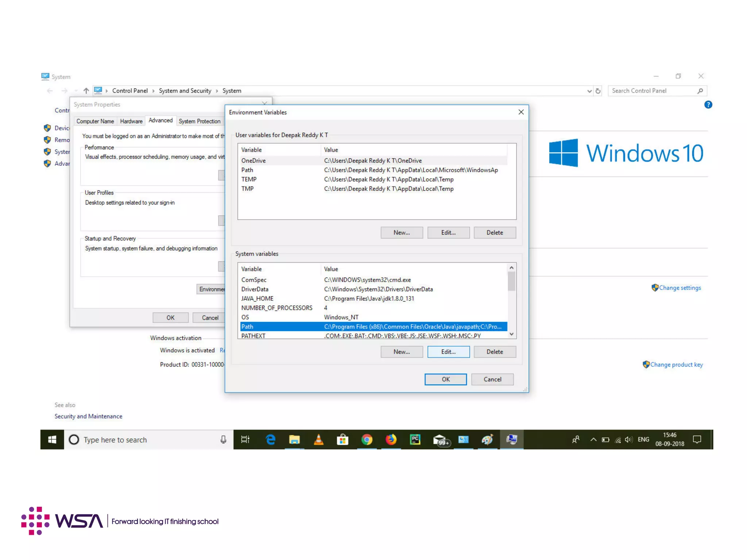Click the volume speaker icon
This screenshot has height=560, width=747.
(628, 440)
